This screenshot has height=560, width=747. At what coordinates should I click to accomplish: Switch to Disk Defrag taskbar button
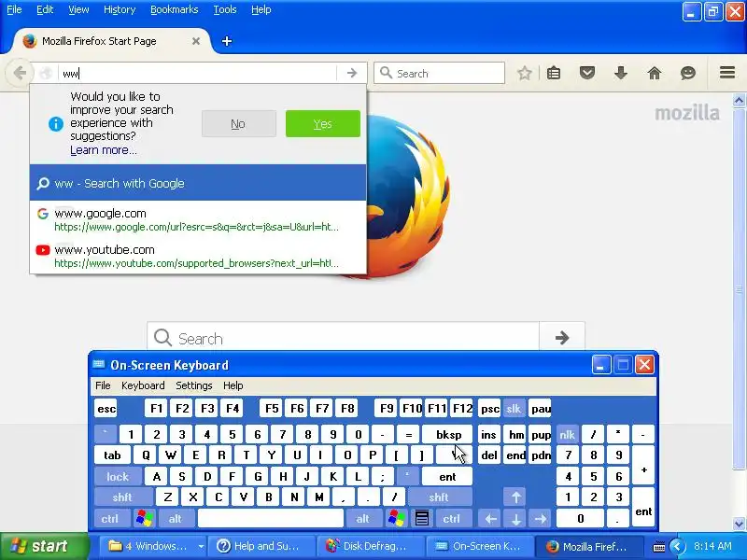point(371,546)
